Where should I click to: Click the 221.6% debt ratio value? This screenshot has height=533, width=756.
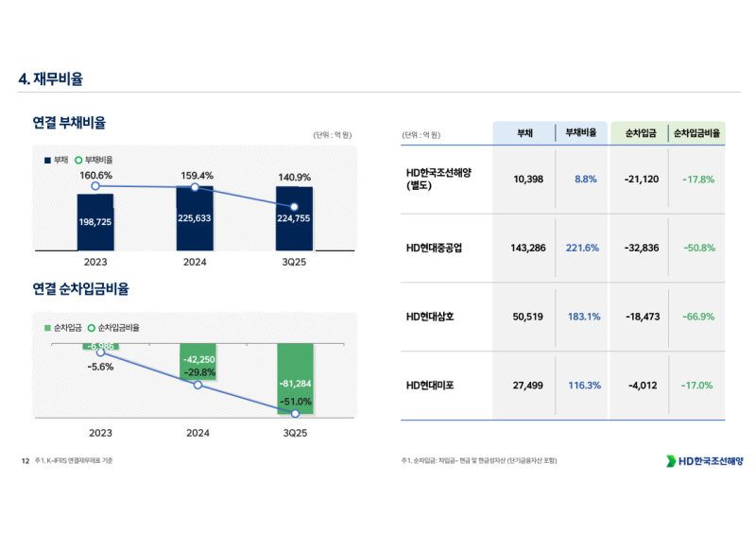(583, 248)
